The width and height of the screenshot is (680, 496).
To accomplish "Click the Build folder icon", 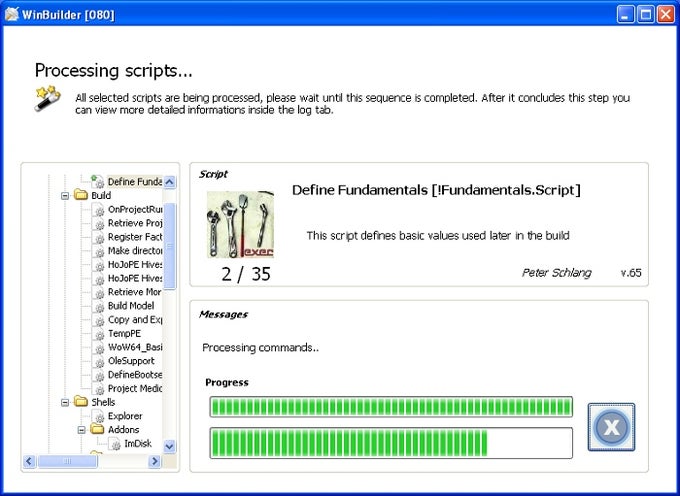I will point(81,195).
